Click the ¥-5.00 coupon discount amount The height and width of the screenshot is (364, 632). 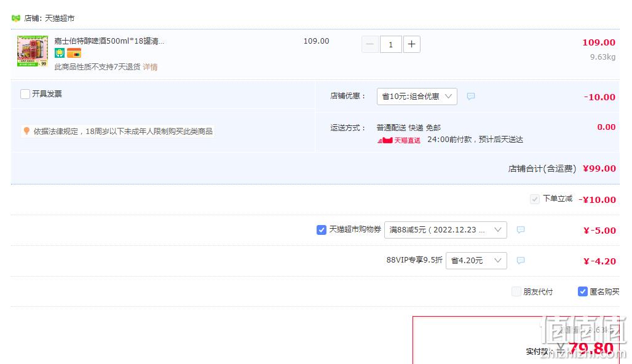pos(600,231)
